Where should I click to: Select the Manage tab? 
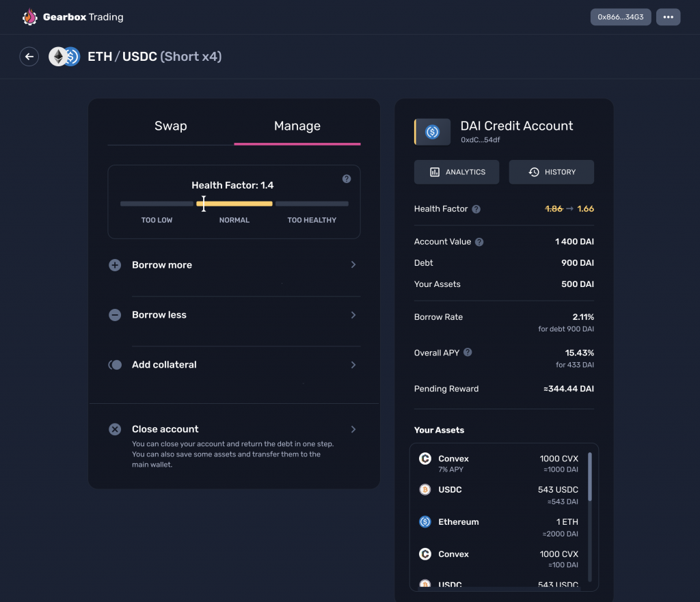click(297, 126)
